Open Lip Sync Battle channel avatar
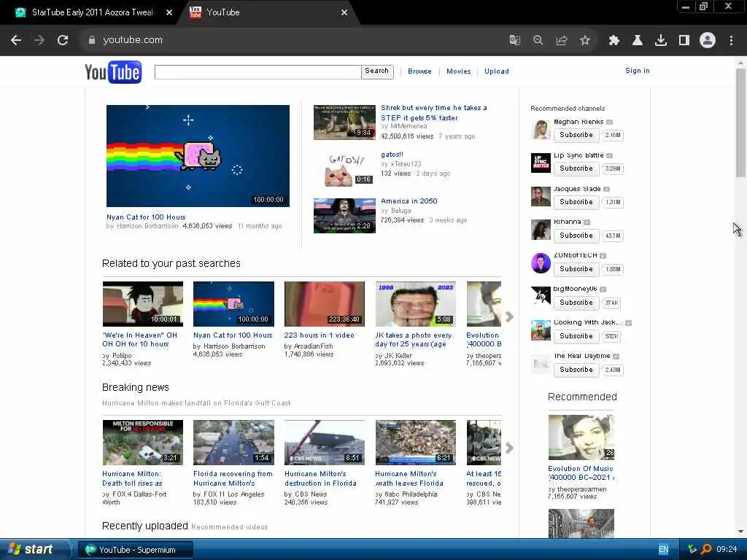The height and width of the screenshot is (560, 747). pyautogui.click(x=541, y=163)
